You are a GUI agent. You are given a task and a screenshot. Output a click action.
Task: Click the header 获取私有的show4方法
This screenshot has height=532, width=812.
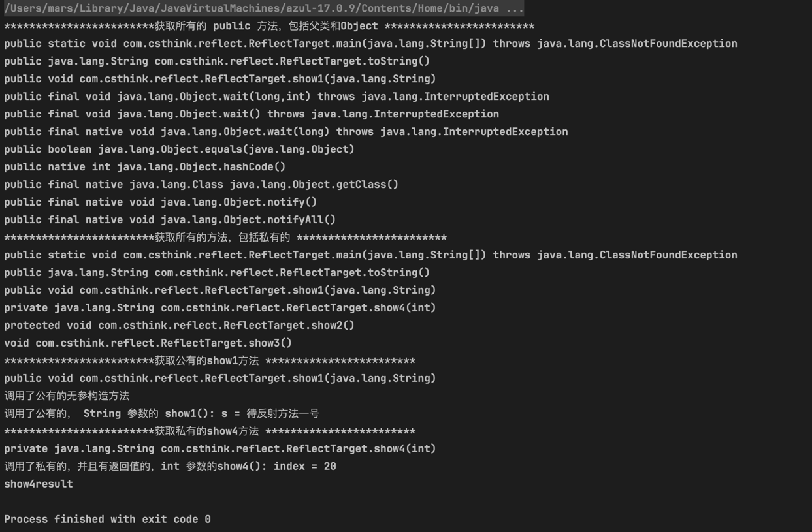pos(210,431)
